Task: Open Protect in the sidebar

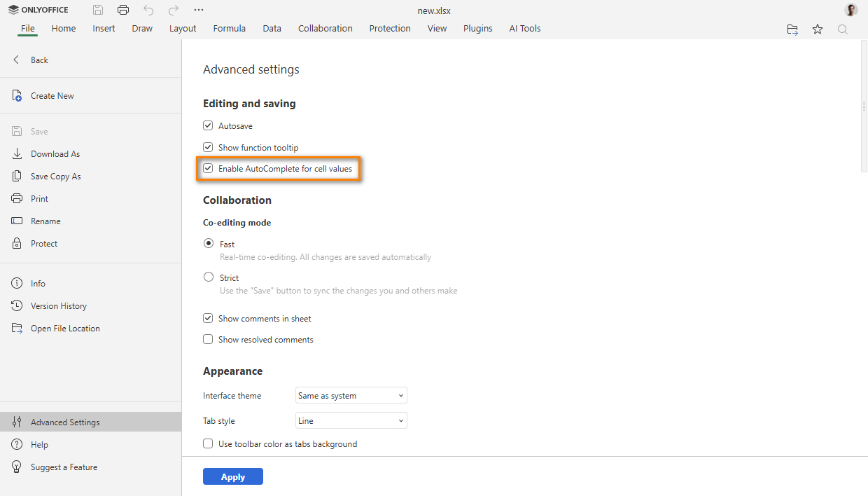Action: tap(91, 244)
